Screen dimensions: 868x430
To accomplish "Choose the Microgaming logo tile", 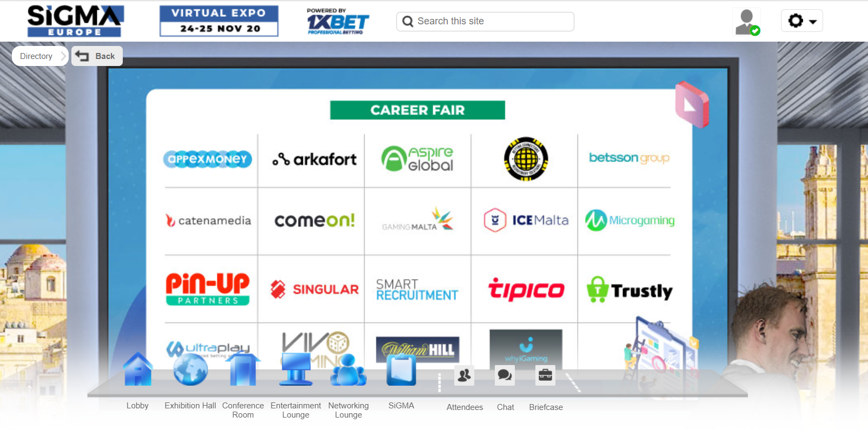I will point(630,221).
